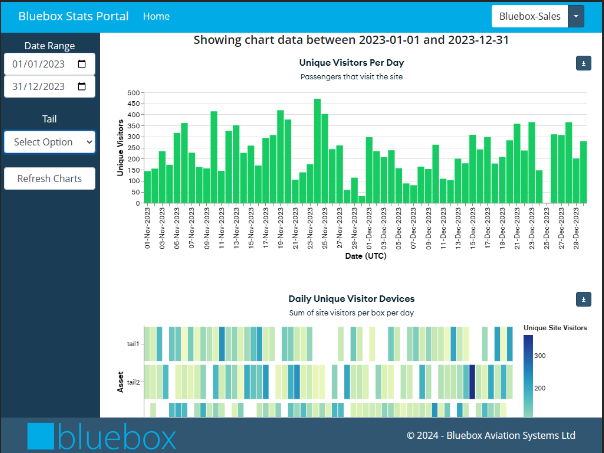This screenshot has width=604, height=453.
Task: Open calendar picker for end date 31/12/2023
Action: pos(82,87)
